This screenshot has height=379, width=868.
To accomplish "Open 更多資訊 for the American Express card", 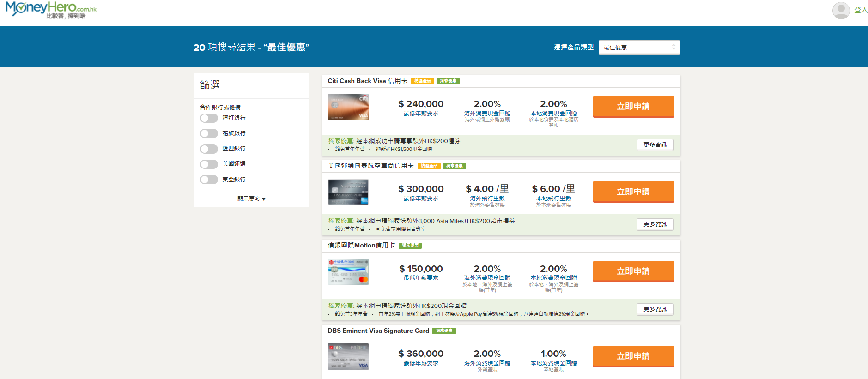I will [x=655, y=224].
